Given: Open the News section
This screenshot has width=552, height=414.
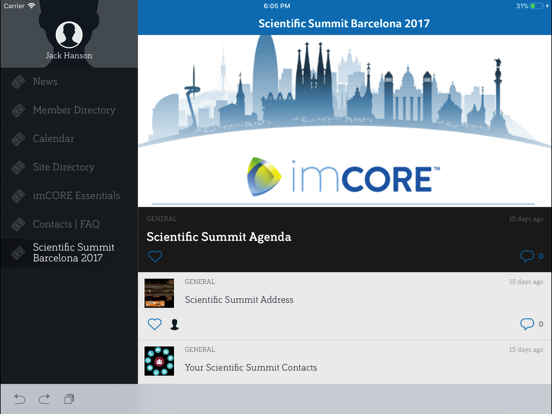Looking at the screenshot, I should 69,82.
